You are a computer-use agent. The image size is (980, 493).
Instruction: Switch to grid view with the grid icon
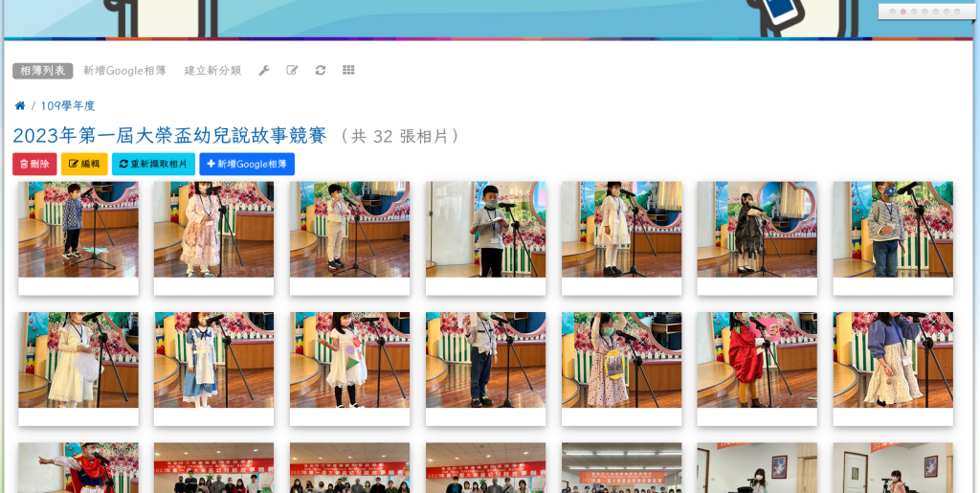(348, 70)
